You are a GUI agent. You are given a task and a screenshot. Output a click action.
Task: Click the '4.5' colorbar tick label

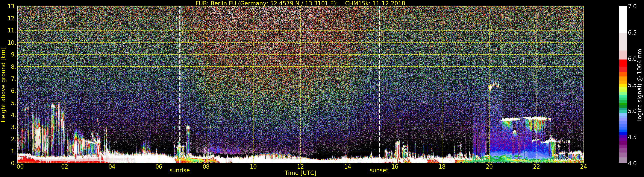tap(632, 137)
